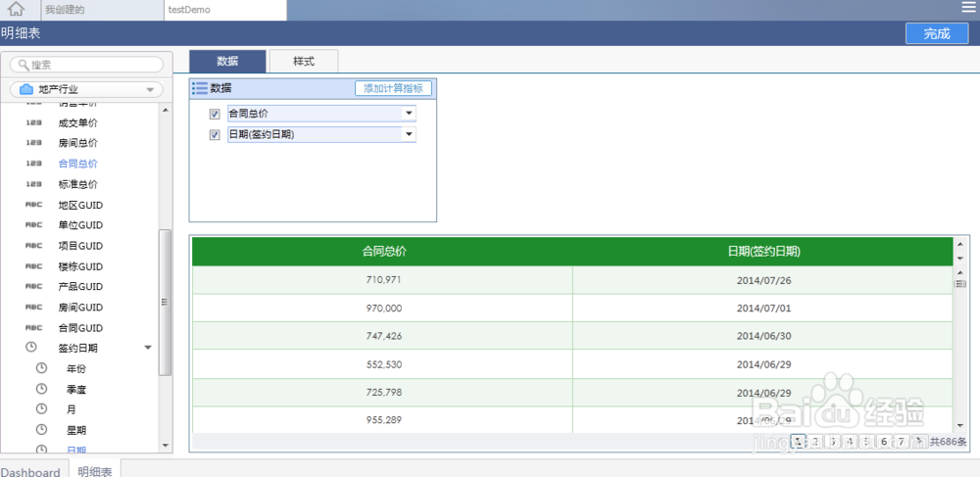Switch to the 样式 tab
Viewport: 980px width, 477px height.
click(x=304, y=61)
